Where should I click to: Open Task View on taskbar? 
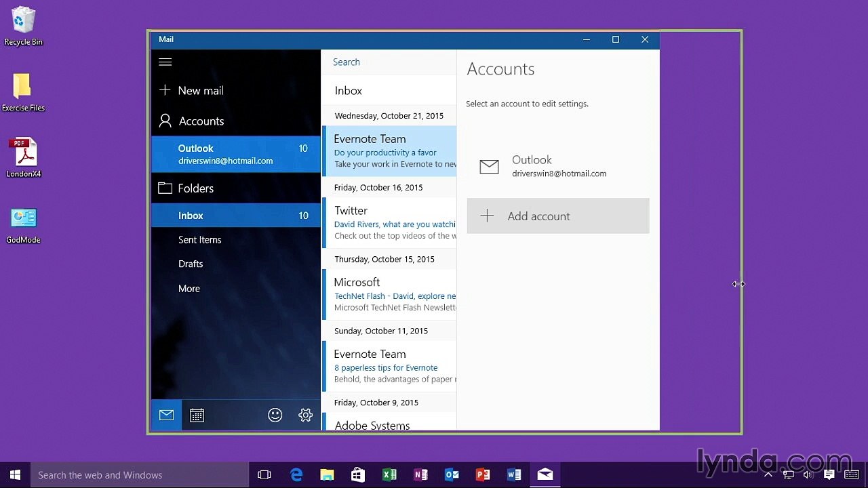264,475
